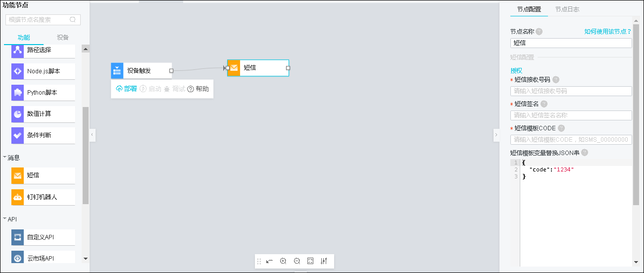
Task: Open the 如何使用该节点 link
Action: (x=608, y=31)
